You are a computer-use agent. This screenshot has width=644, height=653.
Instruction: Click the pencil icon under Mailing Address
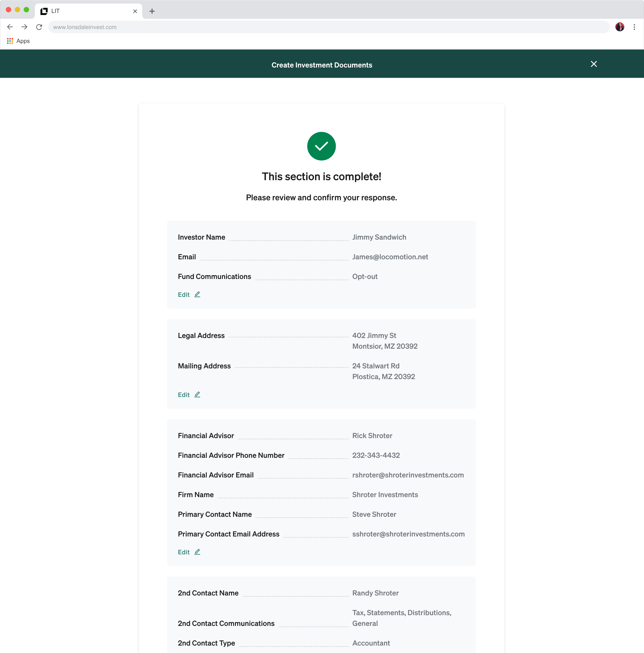pos(197,394)
